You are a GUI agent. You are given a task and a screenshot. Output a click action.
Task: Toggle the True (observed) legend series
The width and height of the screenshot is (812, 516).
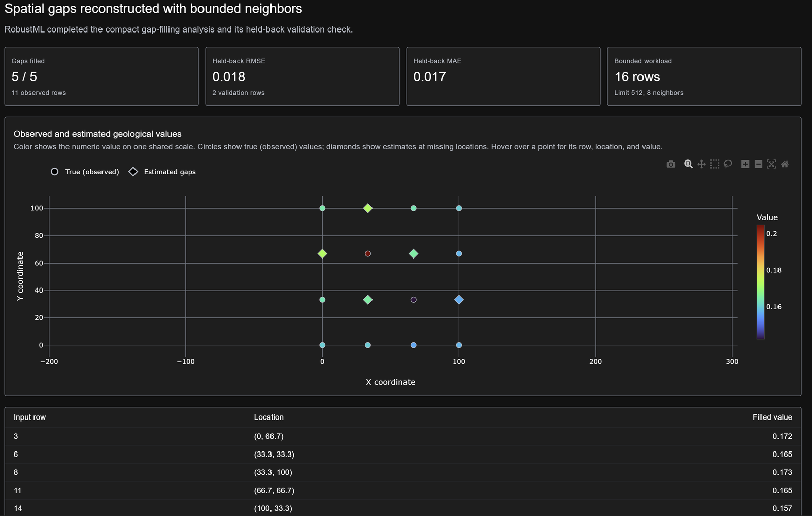coord(85,172)
